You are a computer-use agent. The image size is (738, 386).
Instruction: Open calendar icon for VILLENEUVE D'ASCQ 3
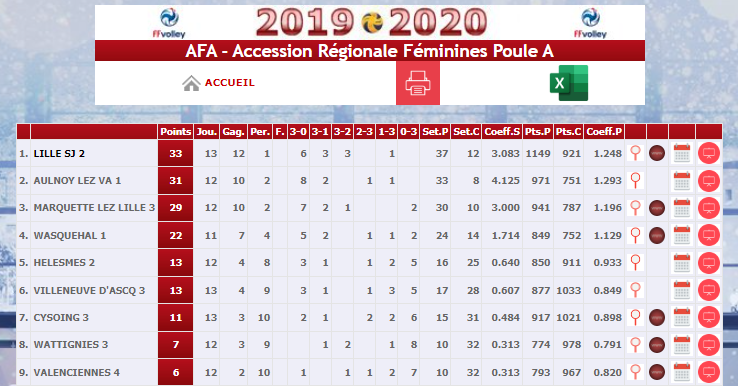tap(682, 290)
